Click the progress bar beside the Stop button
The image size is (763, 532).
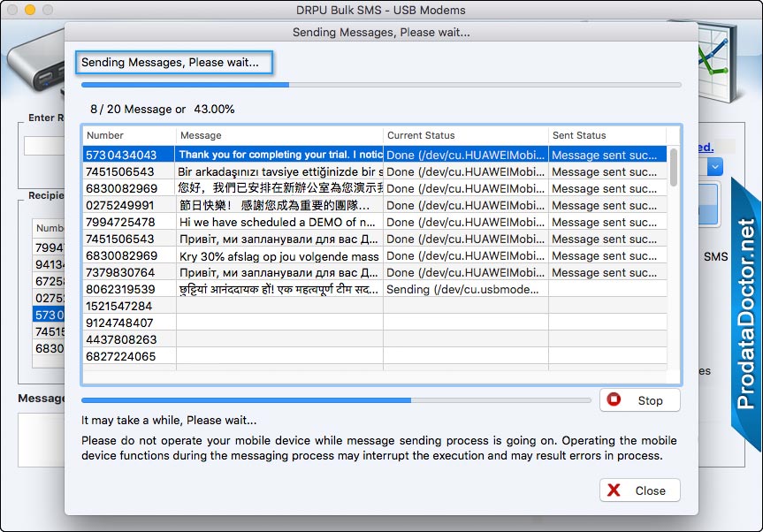pos(336,400)
